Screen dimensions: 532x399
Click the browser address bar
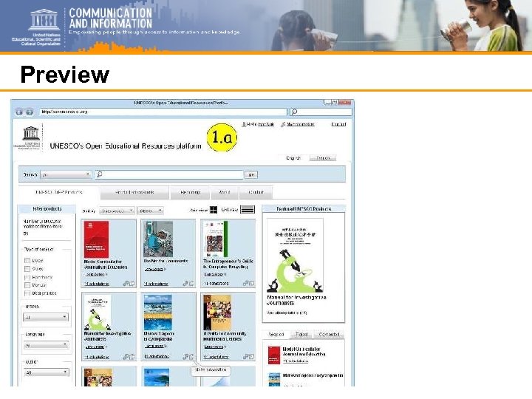click(x=163, y=112)
